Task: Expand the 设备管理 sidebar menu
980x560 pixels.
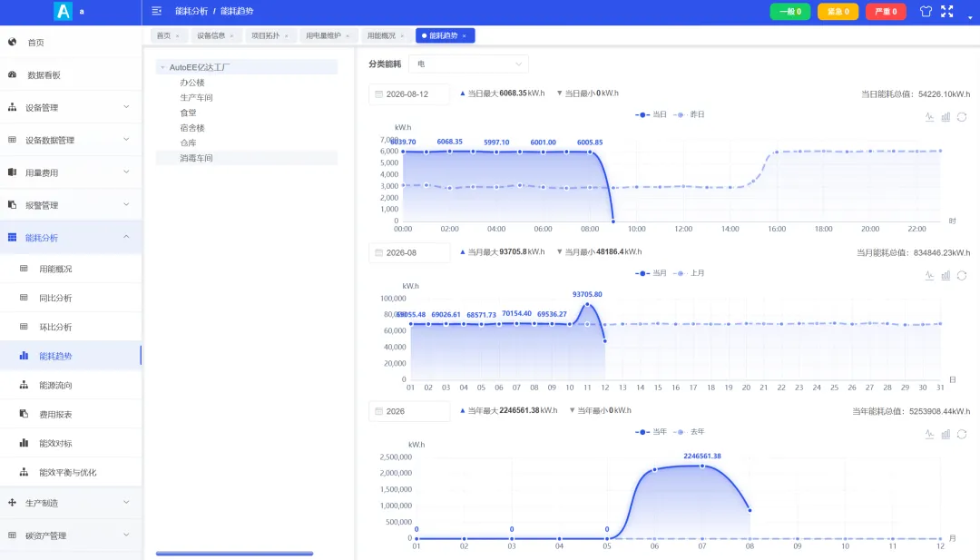Action: [71, 107]
